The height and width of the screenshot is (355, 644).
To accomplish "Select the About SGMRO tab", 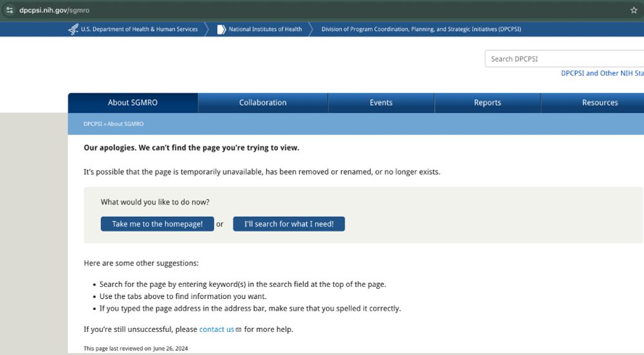I will pos(133,103).
